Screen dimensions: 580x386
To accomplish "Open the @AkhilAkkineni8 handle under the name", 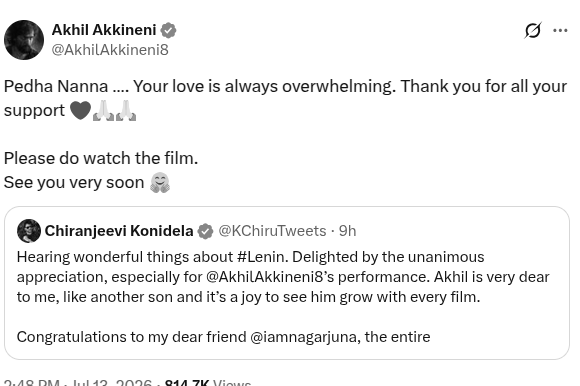I will tap(110, 50).
